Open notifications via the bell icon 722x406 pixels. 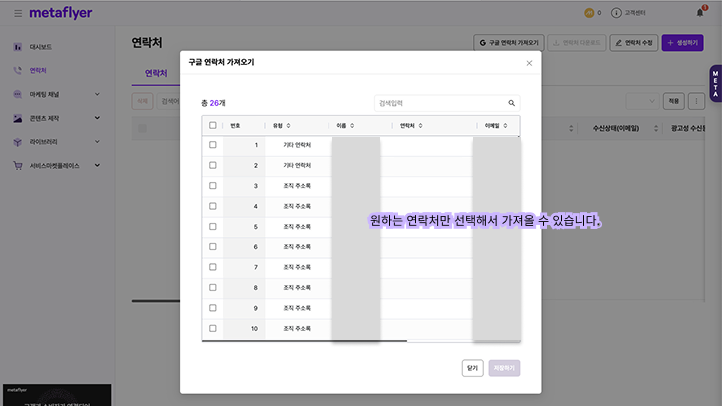point(700,13)
